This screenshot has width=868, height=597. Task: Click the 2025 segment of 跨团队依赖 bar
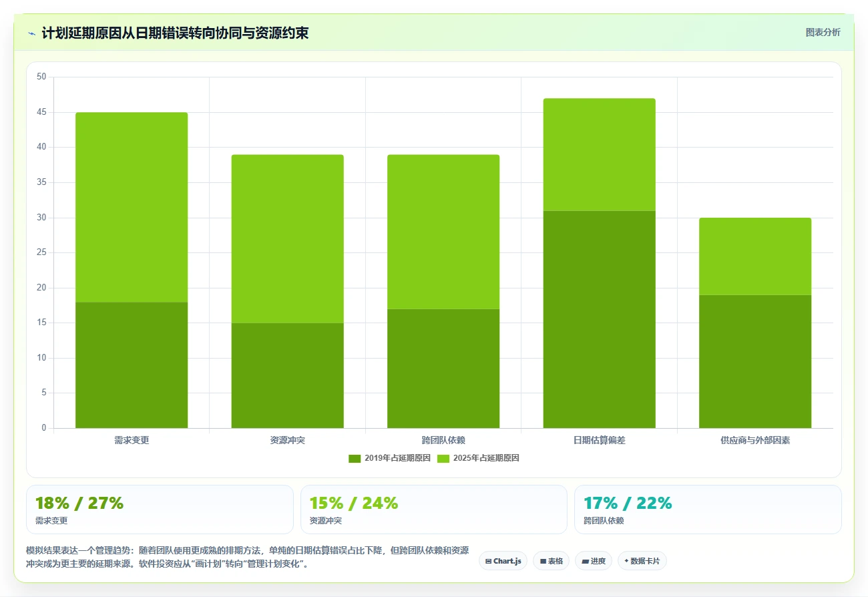click(443, 231)
